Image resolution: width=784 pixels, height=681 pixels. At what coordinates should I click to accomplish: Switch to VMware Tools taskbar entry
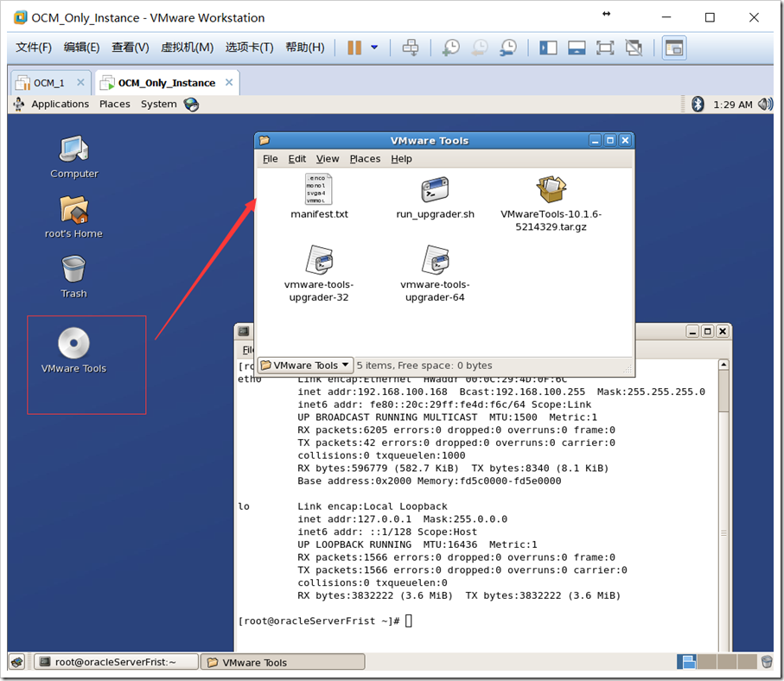click(283, 662)
